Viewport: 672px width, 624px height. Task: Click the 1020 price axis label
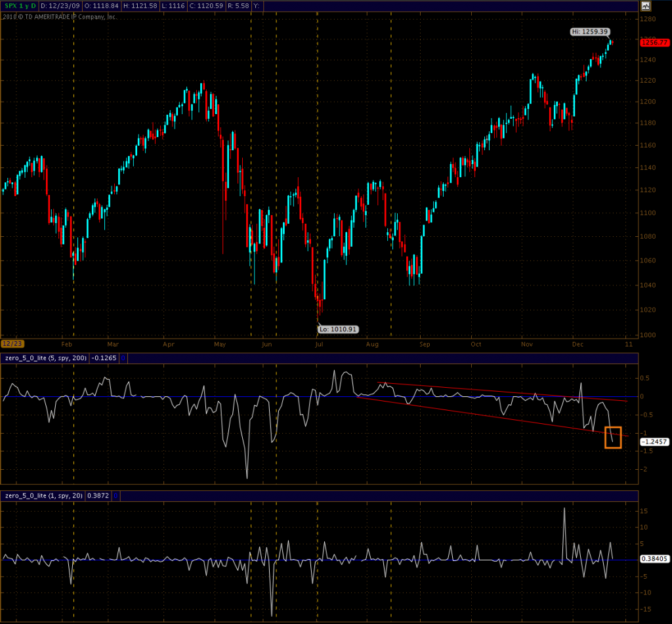pyautogui.click(x=648, y=310)
